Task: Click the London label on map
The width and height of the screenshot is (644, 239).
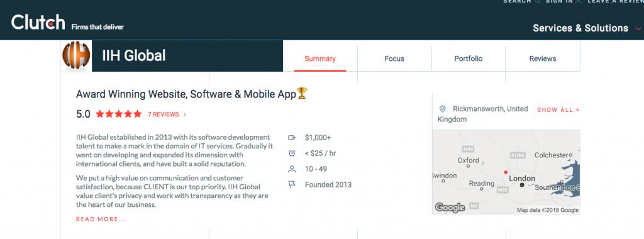Action: click(521, 179)
